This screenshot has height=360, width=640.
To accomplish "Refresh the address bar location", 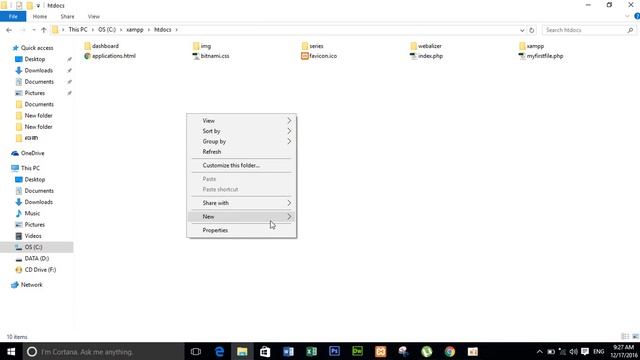I will pos(531,30).
